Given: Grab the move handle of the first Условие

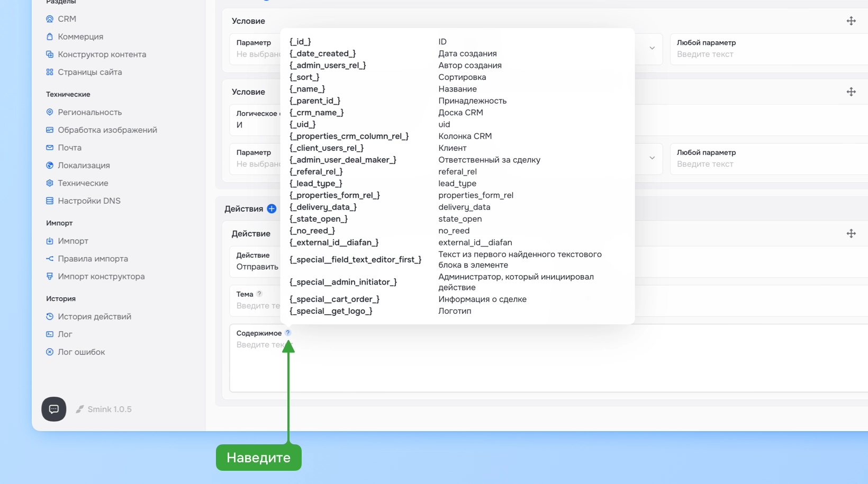Looking at the screenshot, I should coord(851,21).
